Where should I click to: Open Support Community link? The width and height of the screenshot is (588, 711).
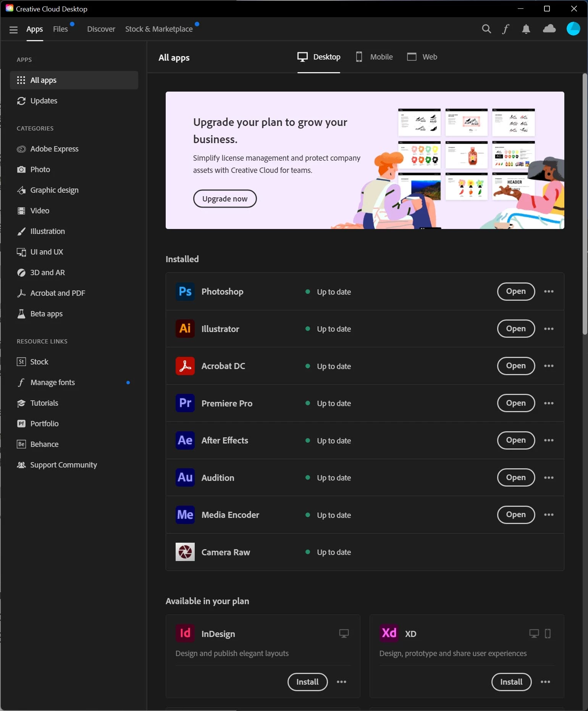tap(74, 465)
